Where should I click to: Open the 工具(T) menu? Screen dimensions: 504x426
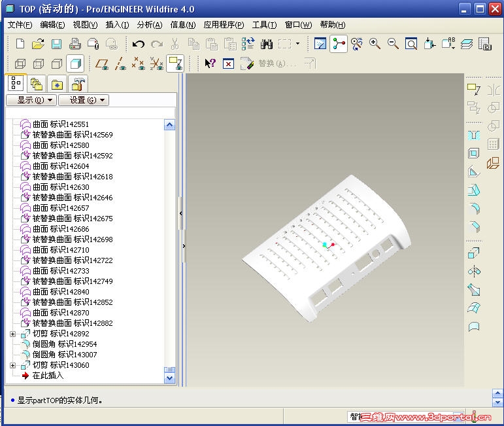pyautogui.click(x=264, y=25)
